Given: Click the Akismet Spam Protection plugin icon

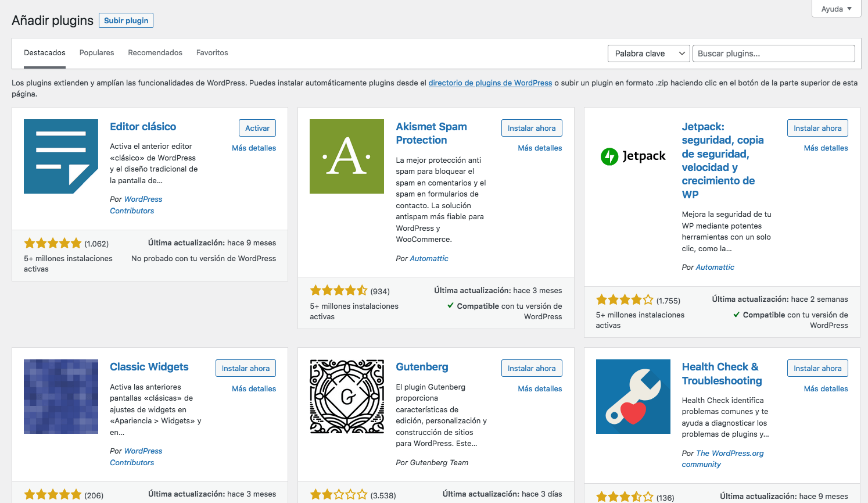Looking at the screenshot, I should coord(347,156).
